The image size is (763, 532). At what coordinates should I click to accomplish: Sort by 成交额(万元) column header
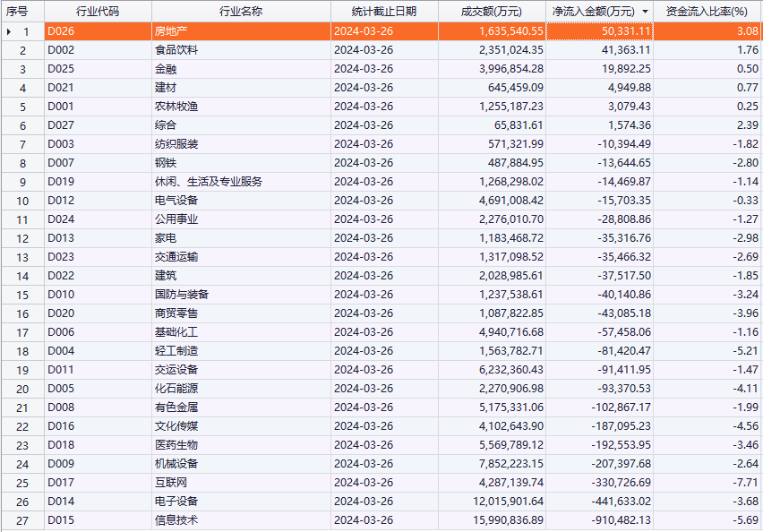coord(492,12)
